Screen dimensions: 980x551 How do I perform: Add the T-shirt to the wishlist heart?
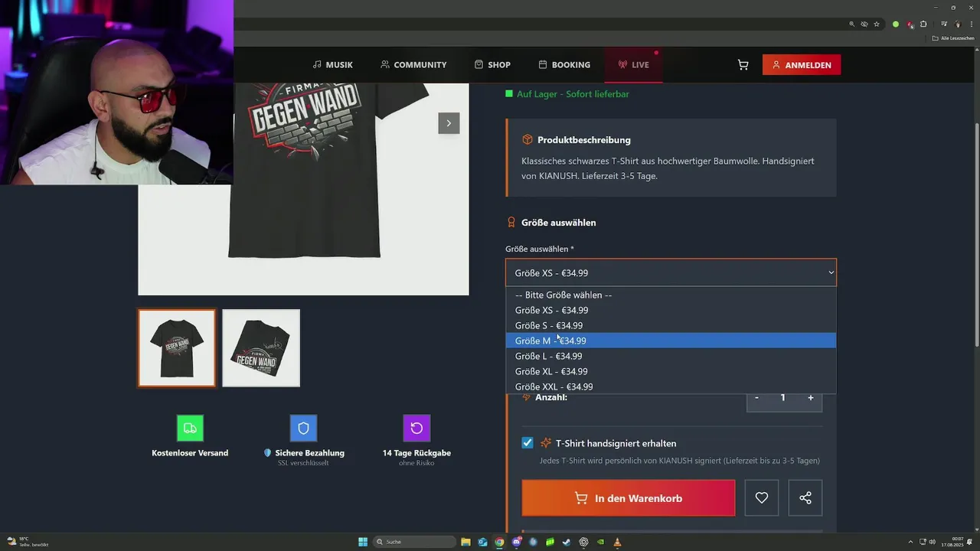(x=761, y=498)
